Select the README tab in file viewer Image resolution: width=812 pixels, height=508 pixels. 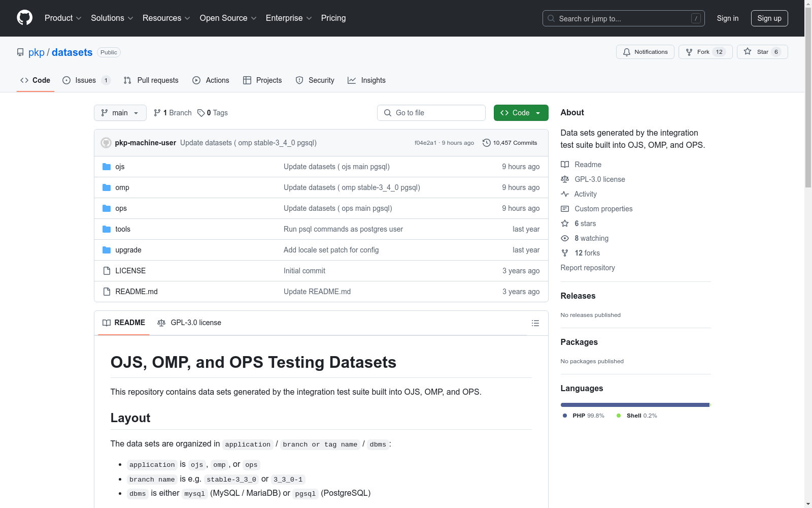pos(124,323)
